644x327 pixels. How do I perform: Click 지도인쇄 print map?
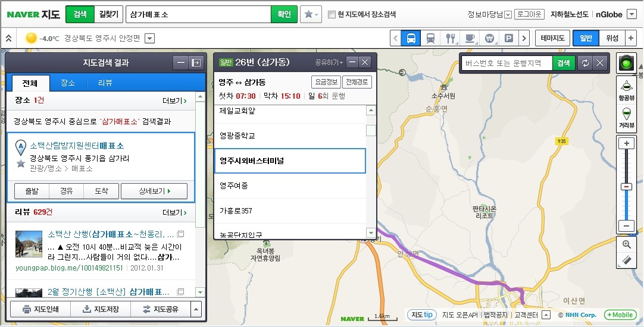[x=40, y=309]
